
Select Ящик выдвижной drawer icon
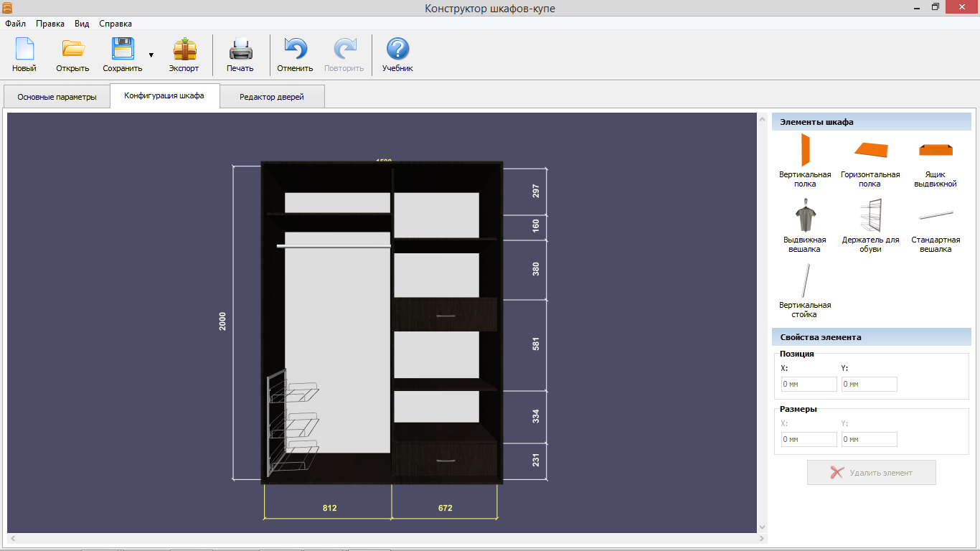936,149
